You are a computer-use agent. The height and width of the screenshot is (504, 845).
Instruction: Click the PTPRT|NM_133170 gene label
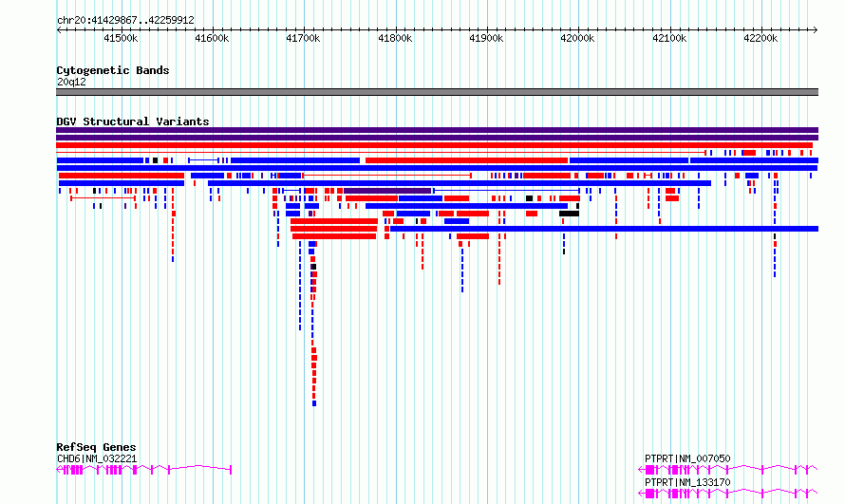[x=687, y=482]
